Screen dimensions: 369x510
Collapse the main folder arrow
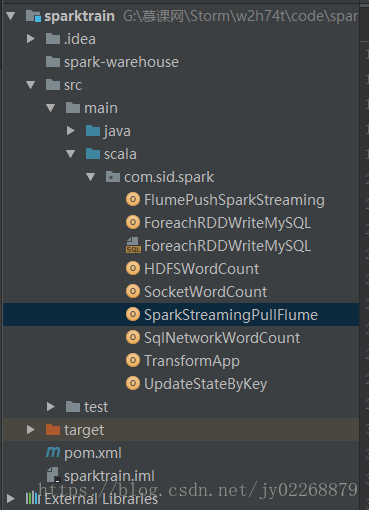pos(51,108)
